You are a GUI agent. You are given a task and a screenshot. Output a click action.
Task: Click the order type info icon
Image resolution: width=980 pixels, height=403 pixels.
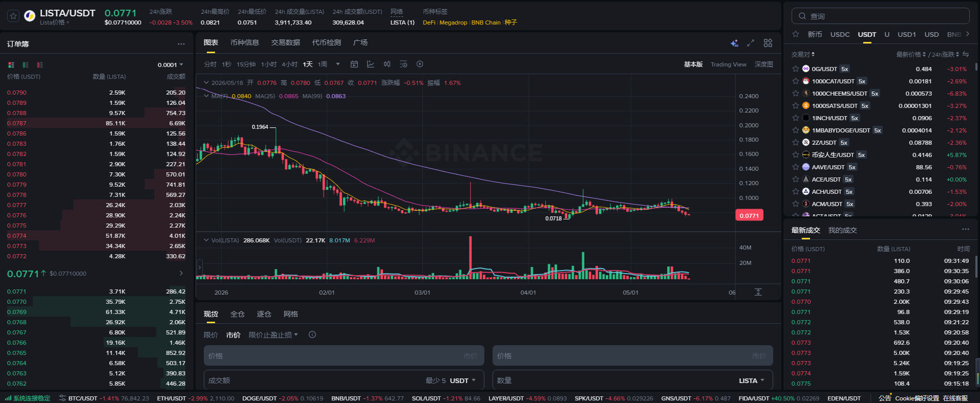tap(312, 334)
